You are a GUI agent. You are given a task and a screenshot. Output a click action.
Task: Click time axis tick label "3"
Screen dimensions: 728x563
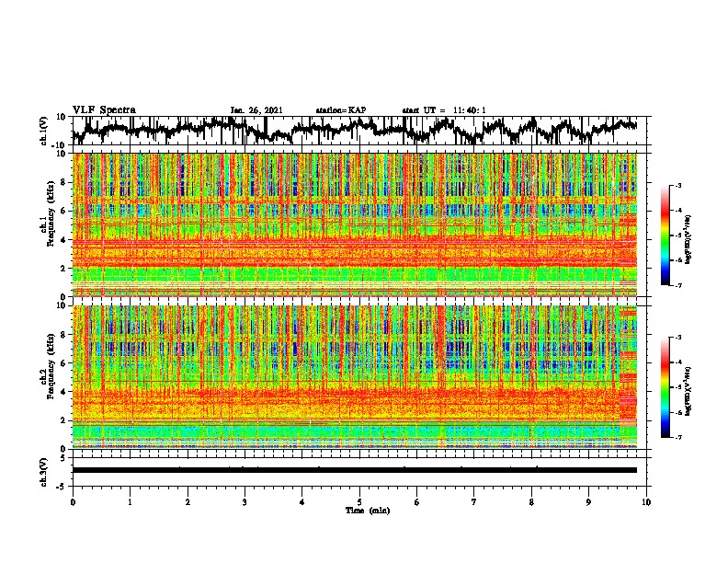click(x=245, y=502)
